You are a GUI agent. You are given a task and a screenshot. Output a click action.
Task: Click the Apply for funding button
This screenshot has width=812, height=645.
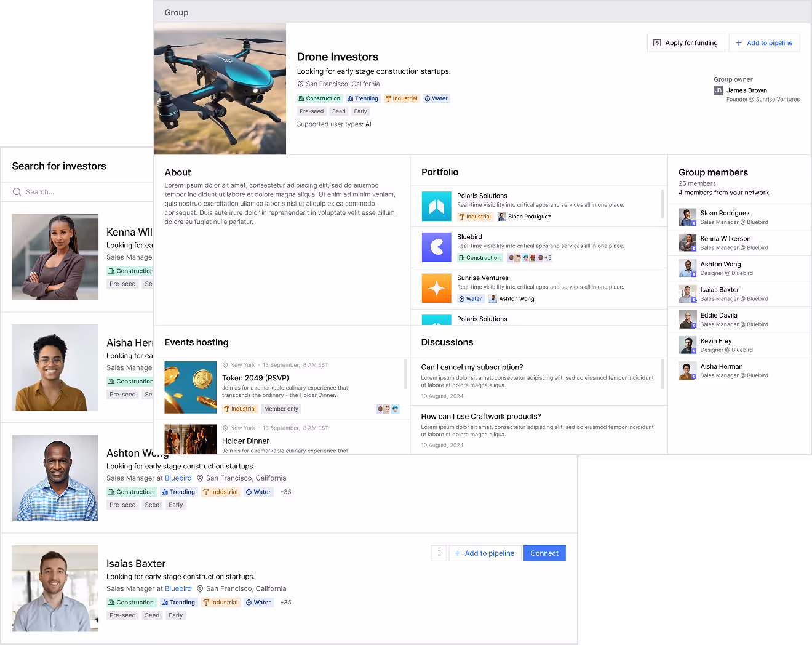(x=686, y=43)
